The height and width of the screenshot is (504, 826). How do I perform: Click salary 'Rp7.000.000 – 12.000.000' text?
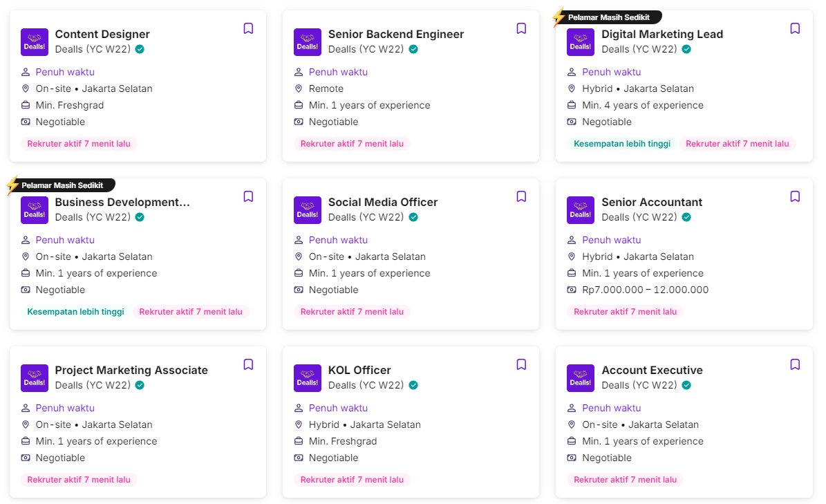pyautogui.click(x=646, y=290)
